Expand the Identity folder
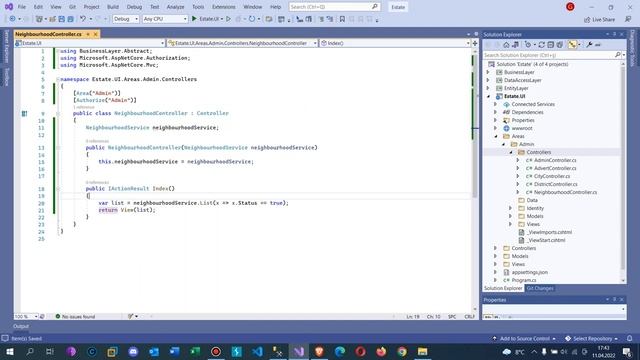The width and height of the screenshot is (640, 360). (510, 208)
